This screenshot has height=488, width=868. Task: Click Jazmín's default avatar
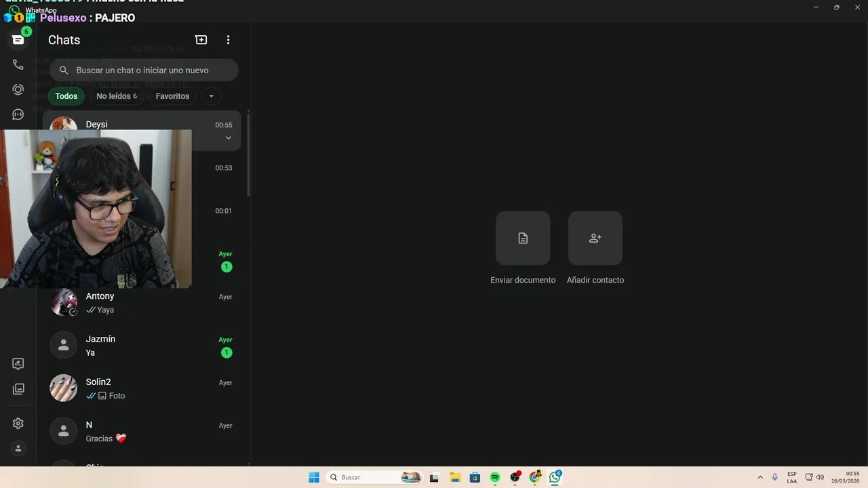point(64,346)
